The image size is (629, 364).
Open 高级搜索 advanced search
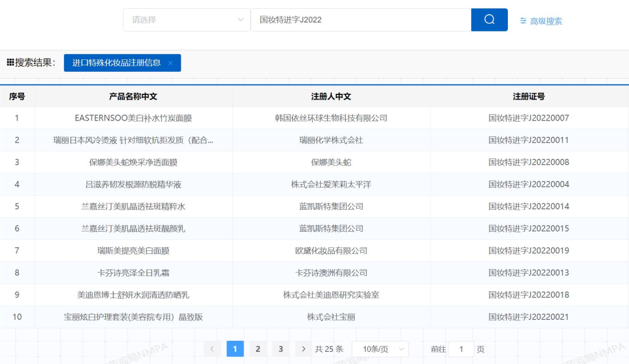540,22
